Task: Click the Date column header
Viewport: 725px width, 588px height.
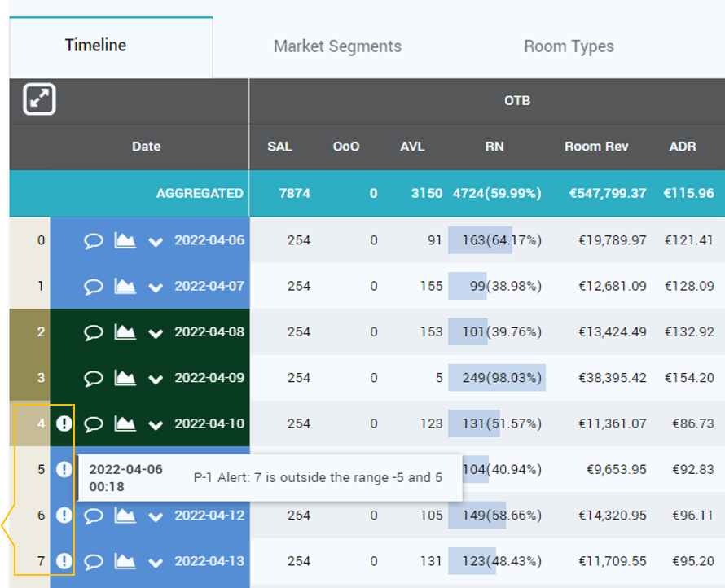Action: coord(146,147)
